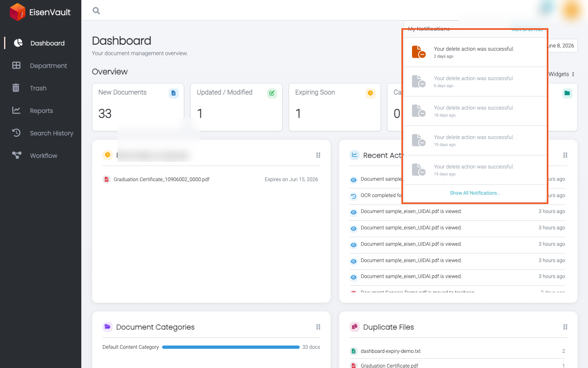Open the date picker showing June 8, 2026
This screenshot has width=588, height=368.
coord(563,45)
